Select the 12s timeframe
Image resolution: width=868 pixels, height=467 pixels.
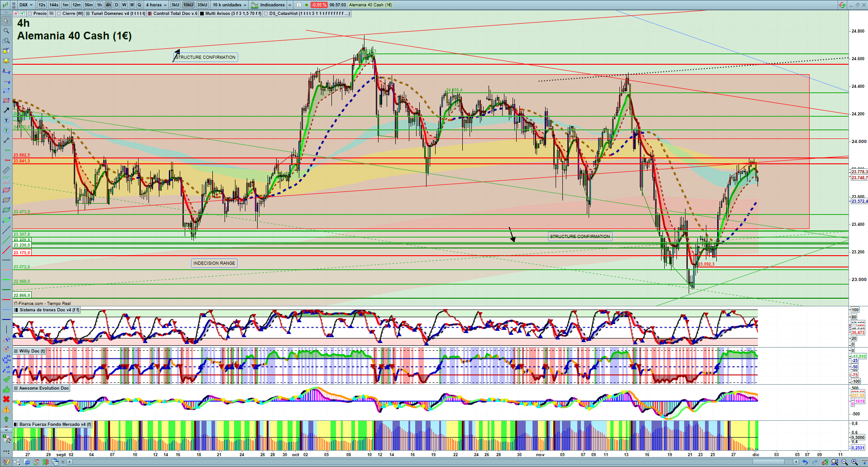(42, 5)
